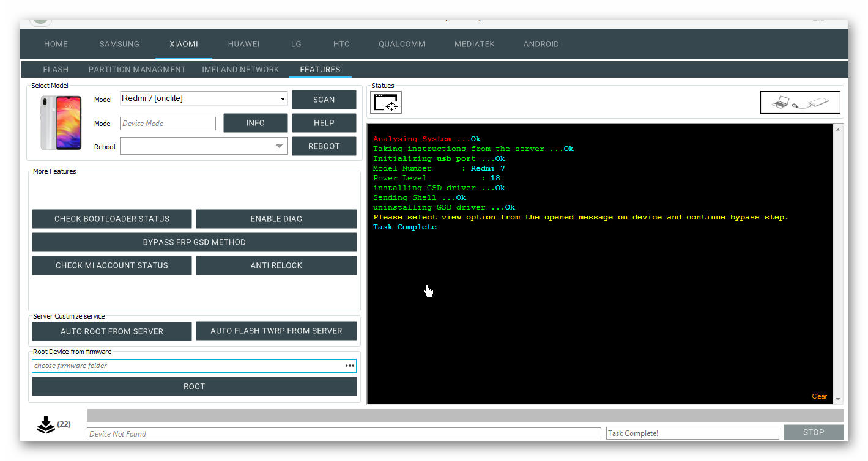Screen dimensions: 868x461
Task: Click CHECK BOOTLOADER STATUS button
Action: [112, 219]
